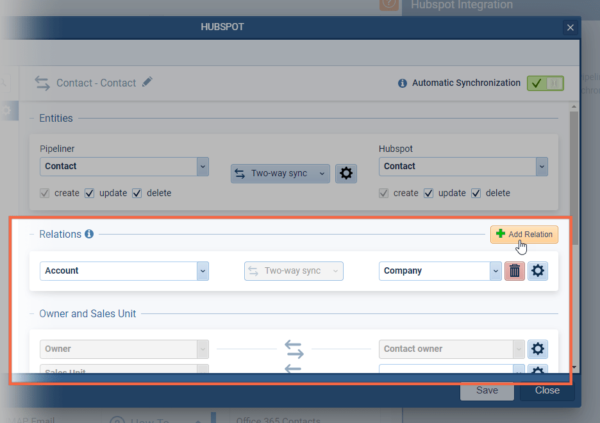This screenshot has width=600, height=423.
Task: Click the dialog's vertical scrollbar
Action: coord(573,200)
